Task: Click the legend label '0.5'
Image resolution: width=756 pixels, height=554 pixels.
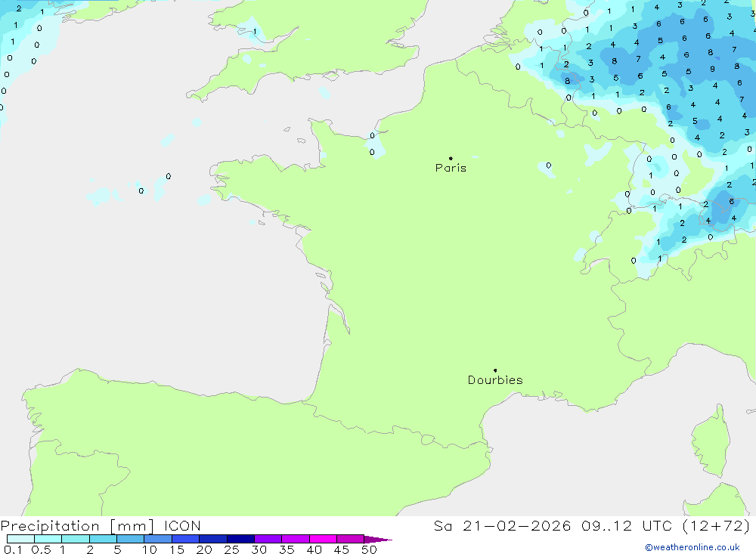Action: click(x=41, y=549)
